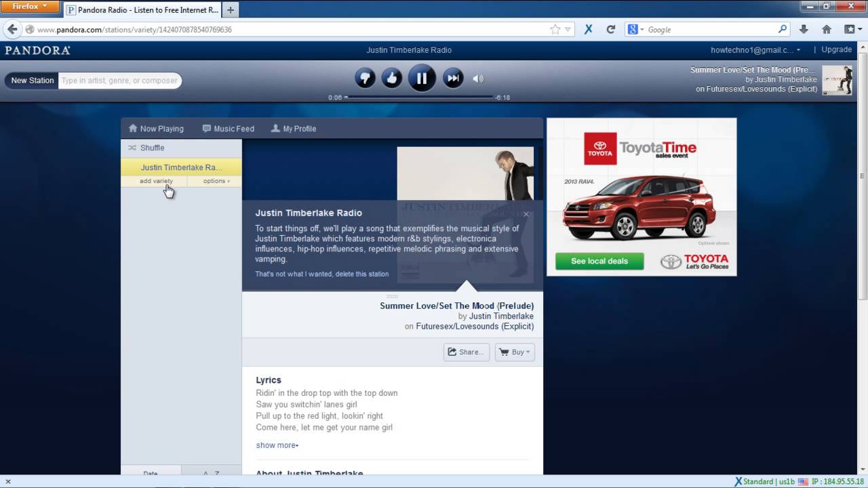The height and width of the screenshot is (488, 868).
Task: Click the thumbs up button
Action: [x=392, y=79]
